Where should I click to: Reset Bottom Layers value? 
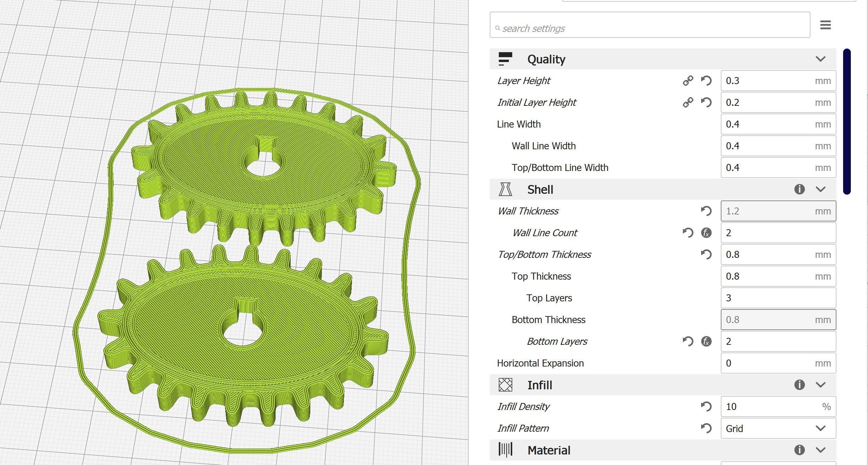coord(688,341)
